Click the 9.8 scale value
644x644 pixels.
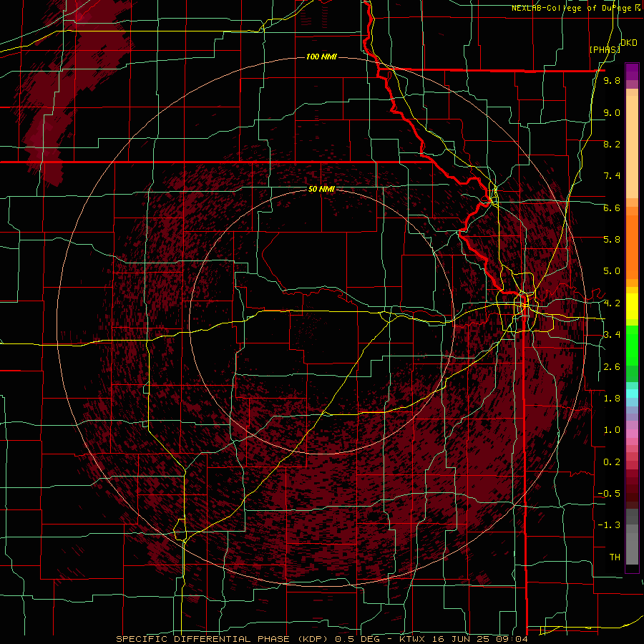coord(612,81)
